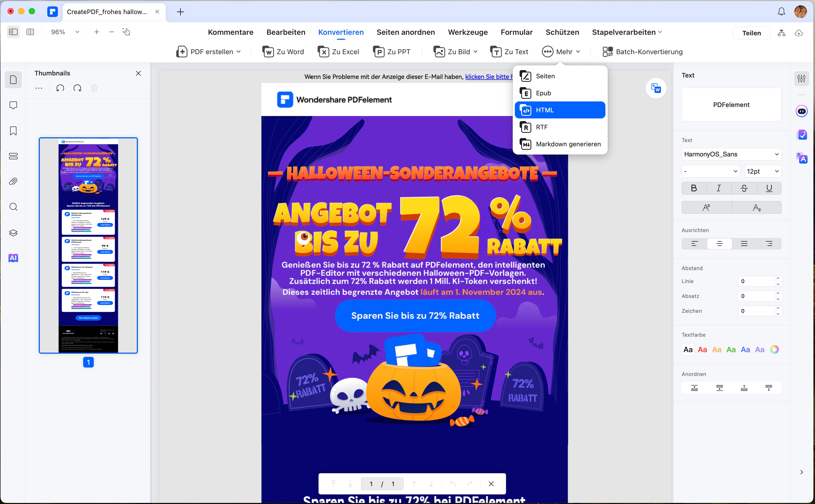Open the font style dropdown showing dash
The height and width of the screenshot is (504, 815).
711,171
